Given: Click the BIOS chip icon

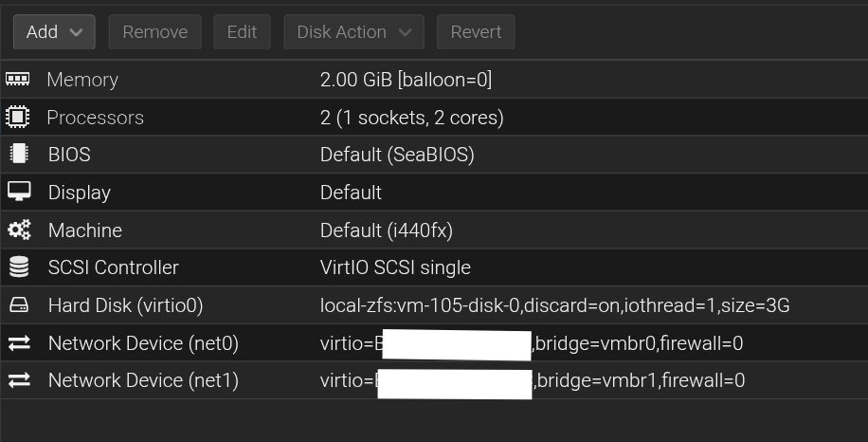Looking at the screenshot, I should (18, 155).
